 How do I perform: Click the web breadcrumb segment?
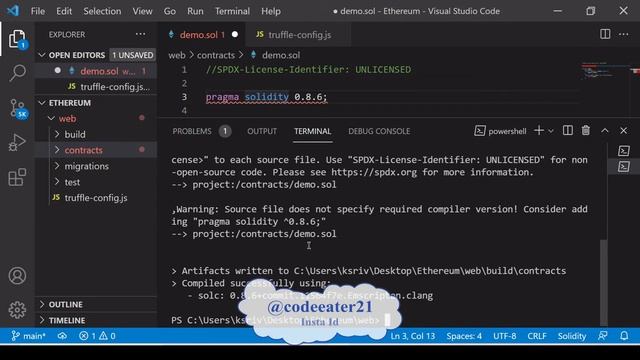coord(177,55)
